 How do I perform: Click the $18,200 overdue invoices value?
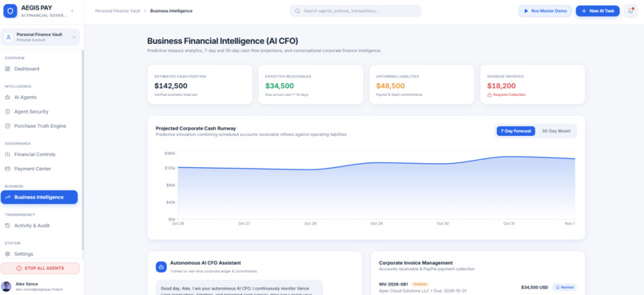point(501,86)
